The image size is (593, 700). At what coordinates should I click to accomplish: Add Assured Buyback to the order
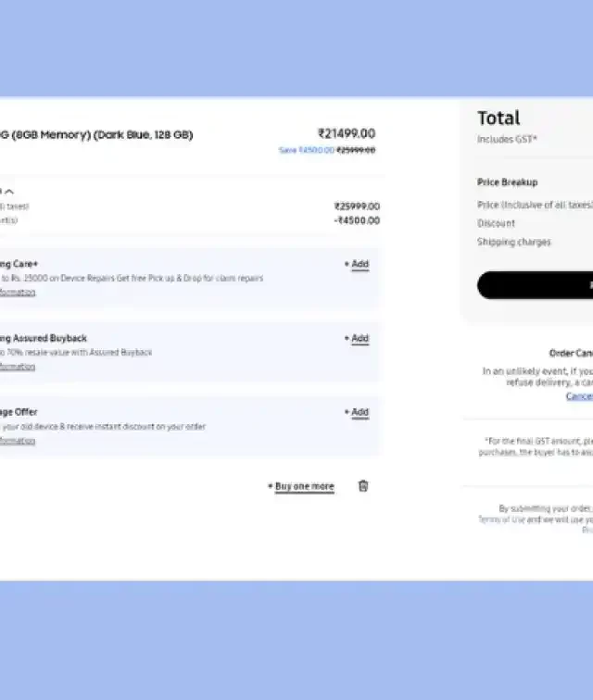click(357, 338)
